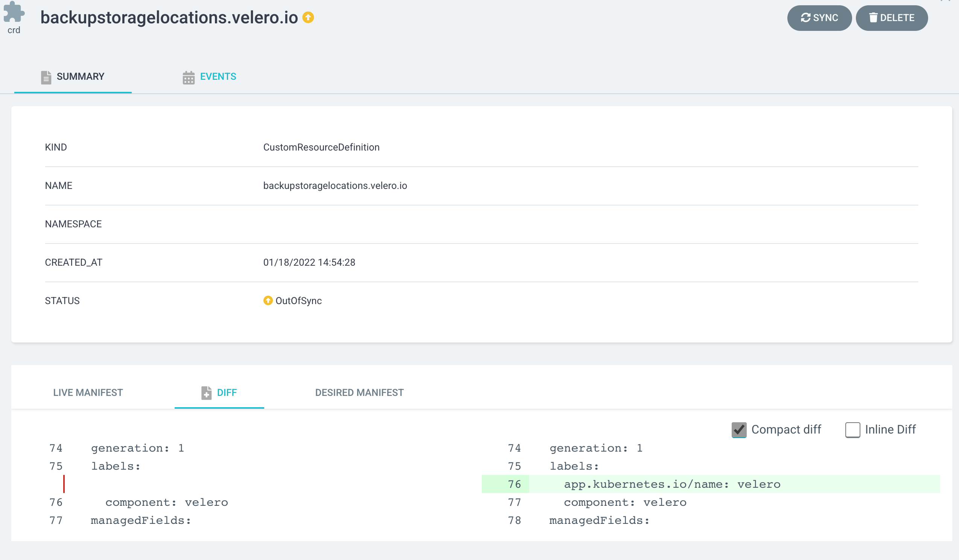Click the left pane generation: 1 line
The height and width of the screenshot is (560, 959).
tap(137, 448)
